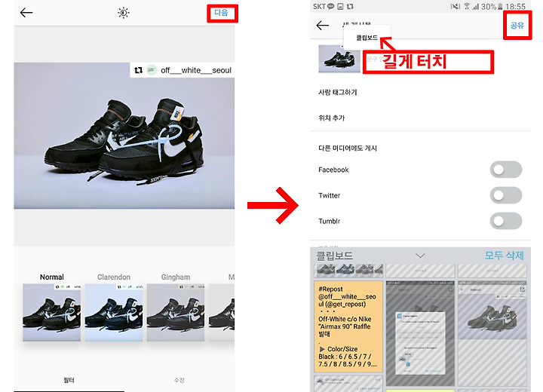The height and width of the screenshot is (392, 543).
Task: Go back from the filter screen
Action: [x=26, y=13]
